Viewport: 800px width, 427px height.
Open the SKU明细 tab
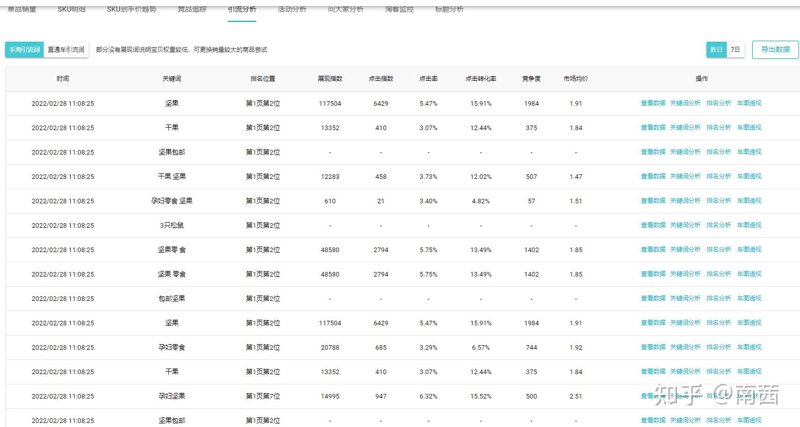click(71, 9)
